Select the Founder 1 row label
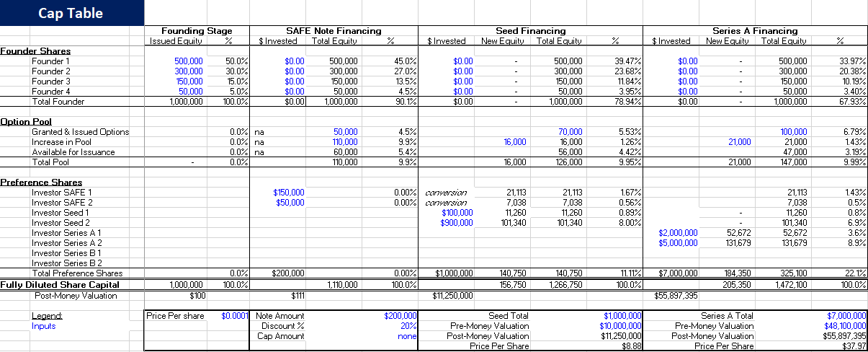Viewport: 868px width, 352px height. point(51,61)
